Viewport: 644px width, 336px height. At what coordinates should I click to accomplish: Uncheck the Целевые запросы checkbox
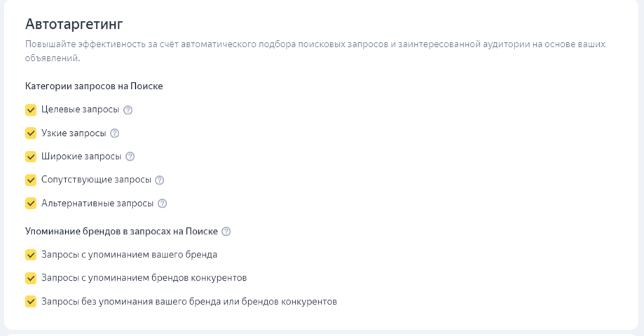tap(31, 110)
